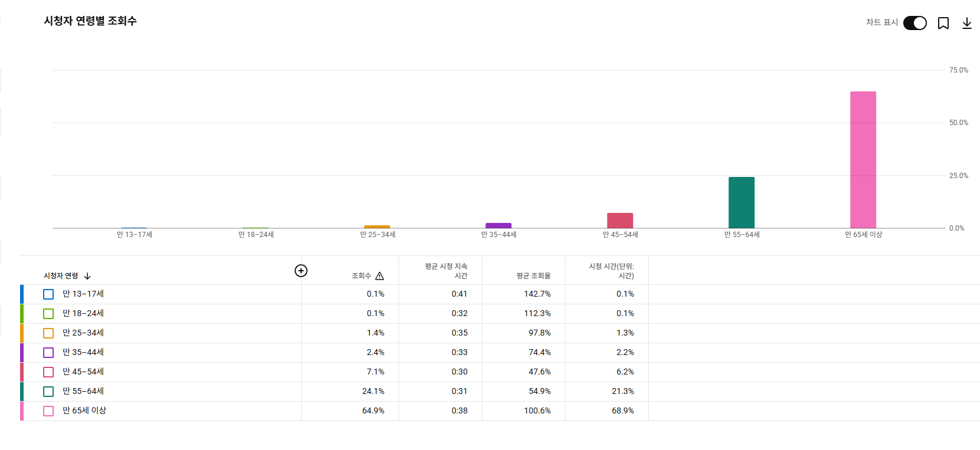Check the 만 25–34세 checkbox
The width and height of the screenshot is (980, 450).
click(x=48, y=333)
